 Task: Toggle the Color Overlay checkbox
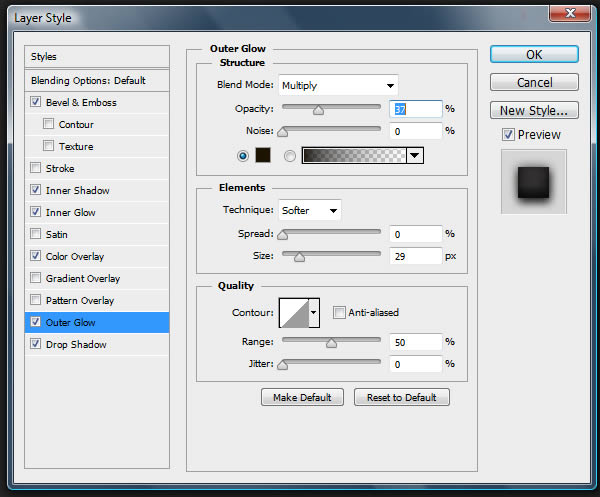point(36,256)
